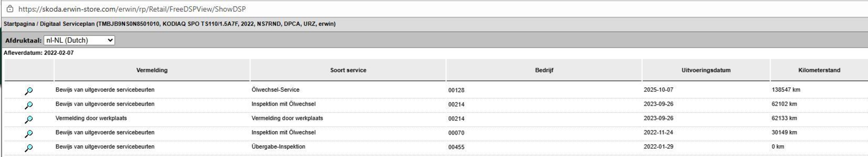
Task: Click the Soort service column header
Action: [x=348, y=70]
